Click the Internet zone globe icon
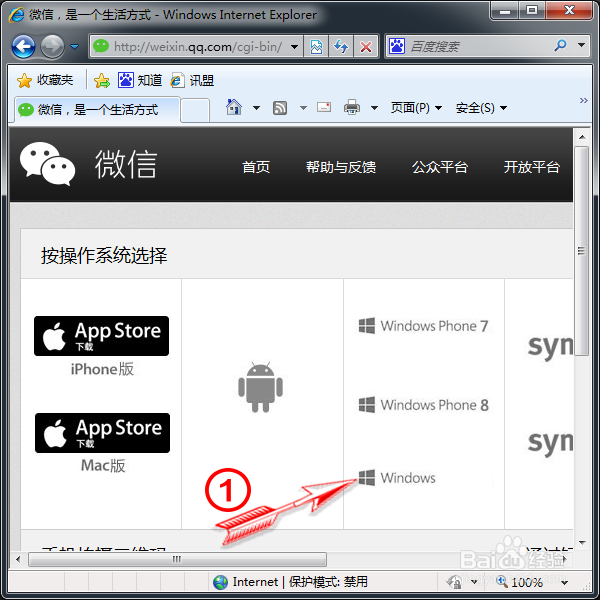 pyautogui.click(x=220, y=582)
